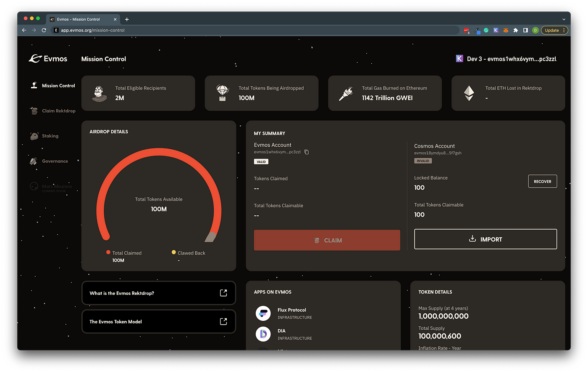The image size is (588, 373).
Task: Open a new browser tab
Action: 127,19
